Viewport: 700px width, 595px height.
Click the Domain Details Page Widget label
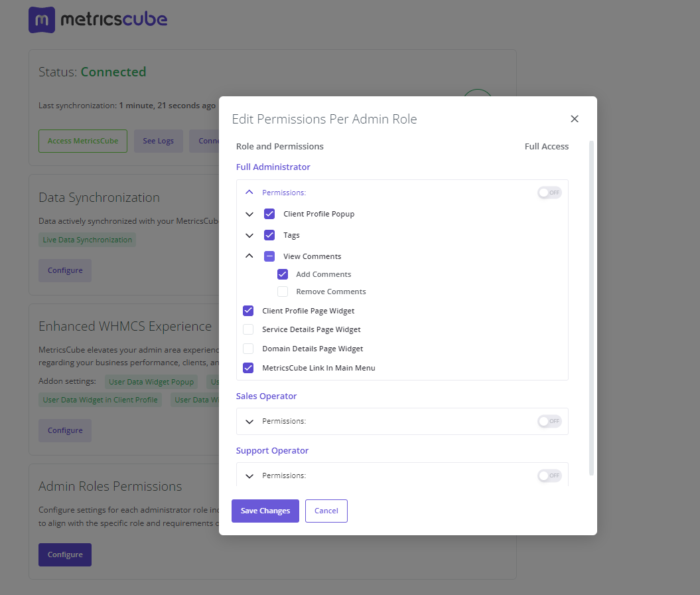[313, 349]
